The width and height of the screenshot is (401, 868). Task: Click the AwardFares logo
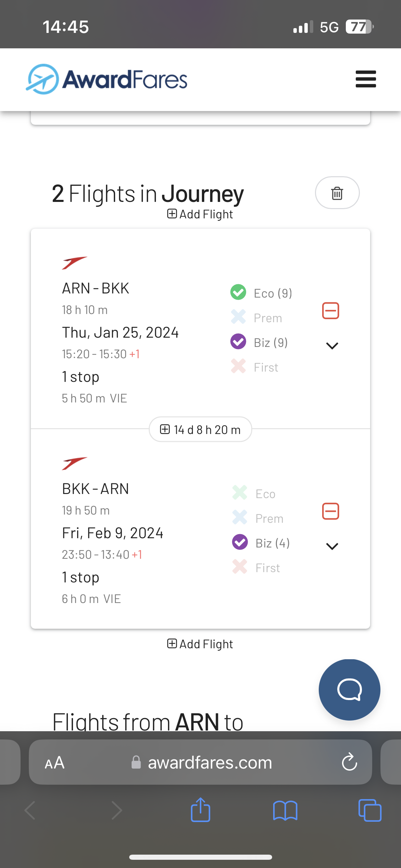[107, 79]
